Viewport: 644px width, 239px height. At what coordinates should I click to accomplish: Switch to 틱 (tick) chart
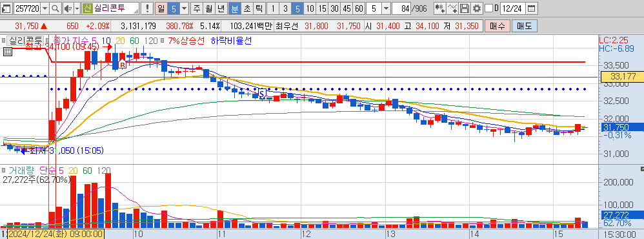259,8
